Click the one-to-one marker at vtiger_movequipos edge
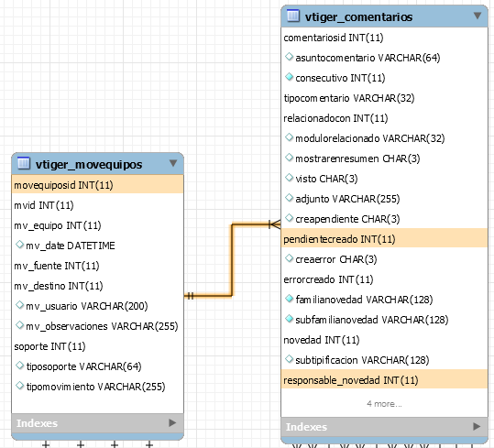This screenshot has width=494, height=448. 190,296
